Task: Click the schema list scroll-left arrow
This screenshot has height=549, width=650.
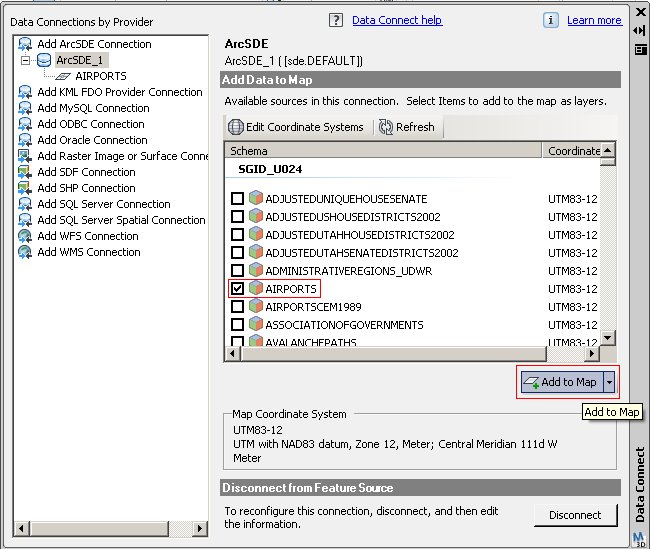Action: click(232, 354)
